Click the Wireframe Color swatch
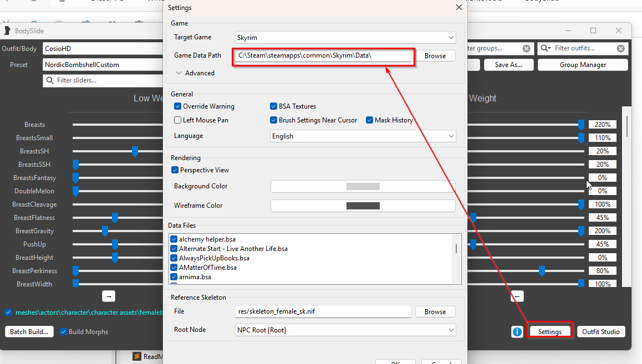The width and height of the screenshot is (642, 364). pyautogui.click(x=363, y=206)
